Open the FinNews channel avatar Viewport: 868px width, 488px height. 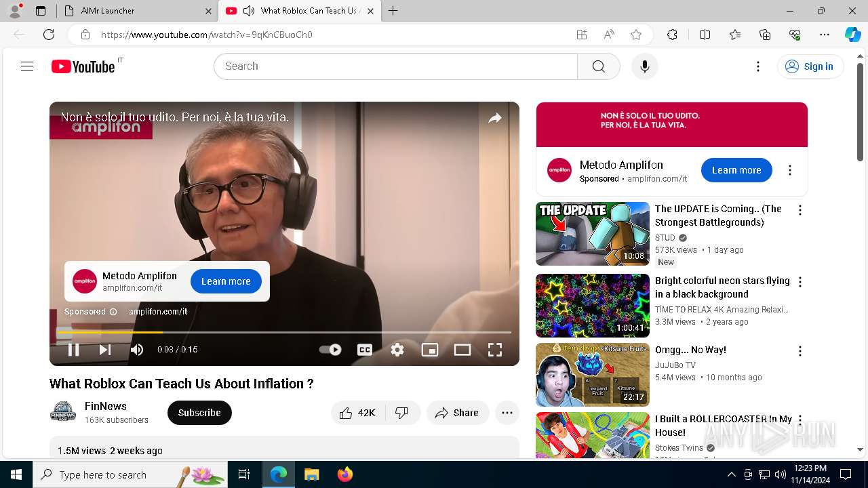pos(63,412)
